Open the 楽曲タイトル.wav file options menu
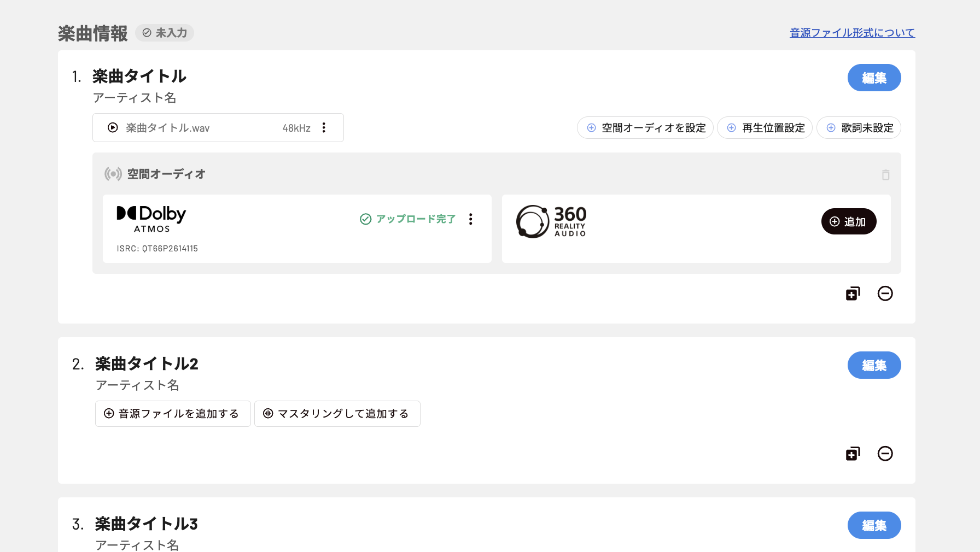This screenshot has width=980, height=552. pos(324,128)
